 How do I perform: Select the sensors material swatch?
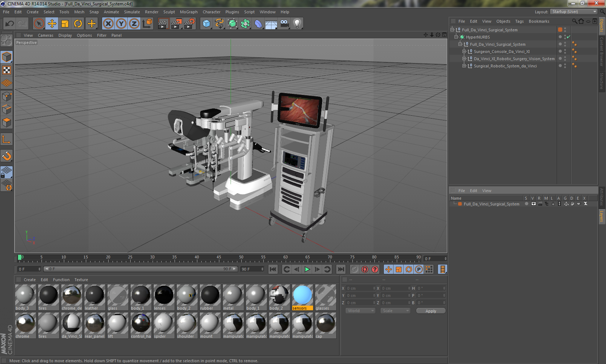[302, 297]
